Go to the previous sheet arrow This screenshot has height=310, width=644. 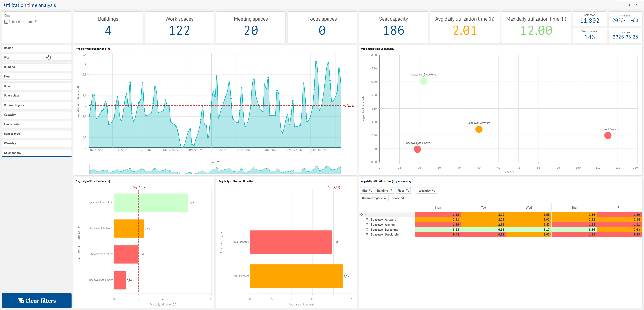630,5
